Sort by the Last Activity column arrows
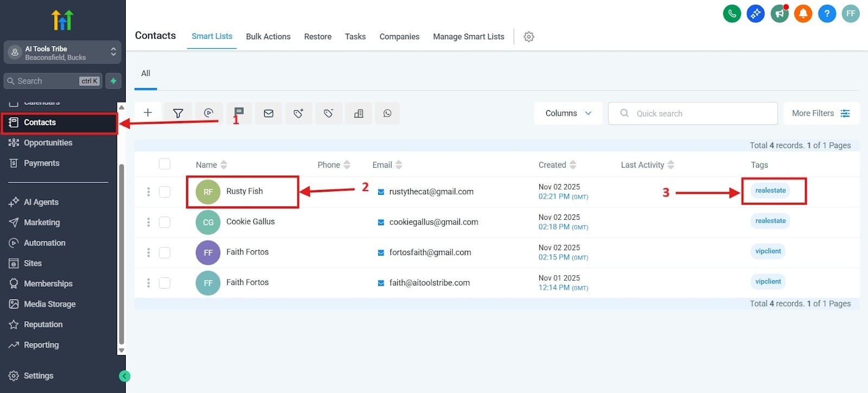 (671, 164)
